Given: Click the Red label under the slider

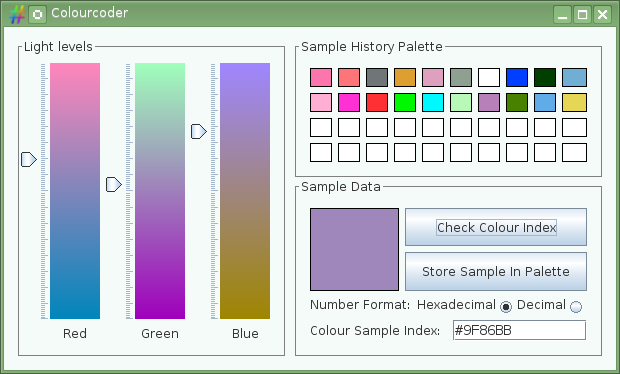Looking at the screenshot, I should tap(75, 334).
